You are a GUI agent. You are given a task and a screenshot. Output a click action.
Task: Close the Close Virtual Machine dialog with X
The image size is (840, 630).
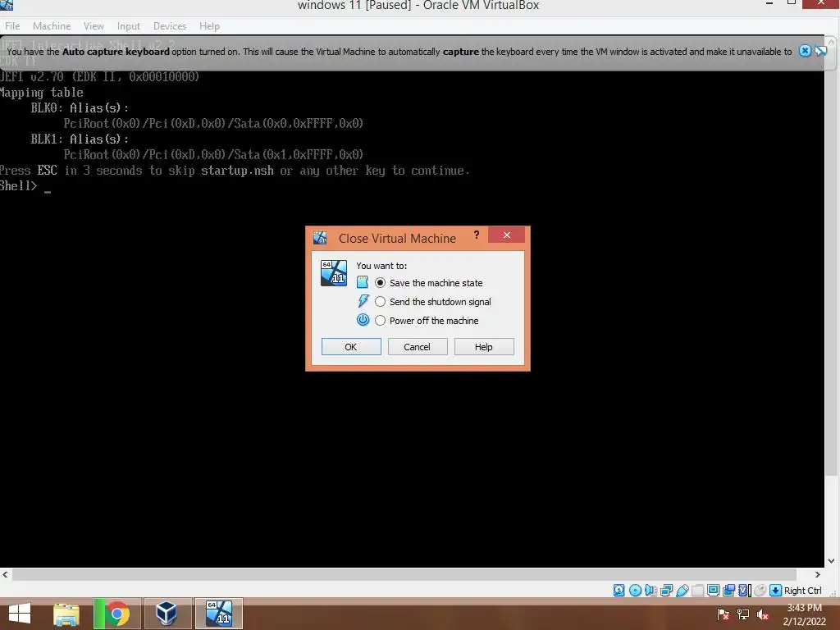pos(506,235)
